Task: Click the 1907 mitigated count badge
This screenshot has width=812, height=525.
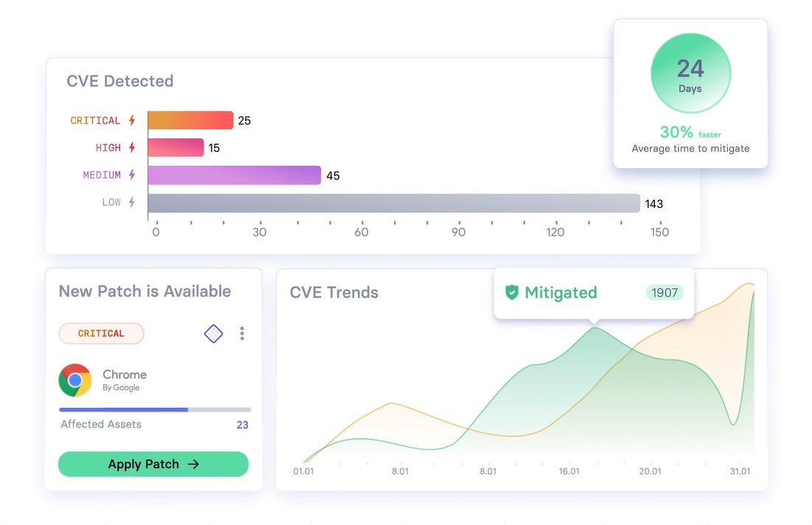Action: pyautogui.click(x=664, y=293)
